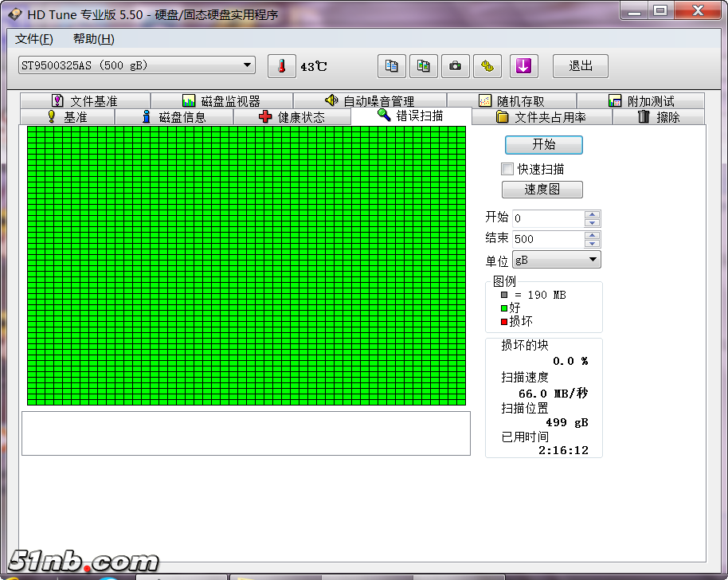Image resolution: width=728 pixels, height=580 pixels.
Task: Click the 速度图 speed map button
Action: click(x=542, y=190)
